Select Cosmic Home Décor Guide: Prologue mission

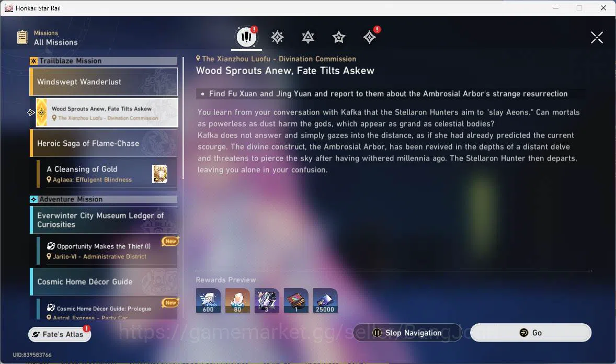[107, 310]
